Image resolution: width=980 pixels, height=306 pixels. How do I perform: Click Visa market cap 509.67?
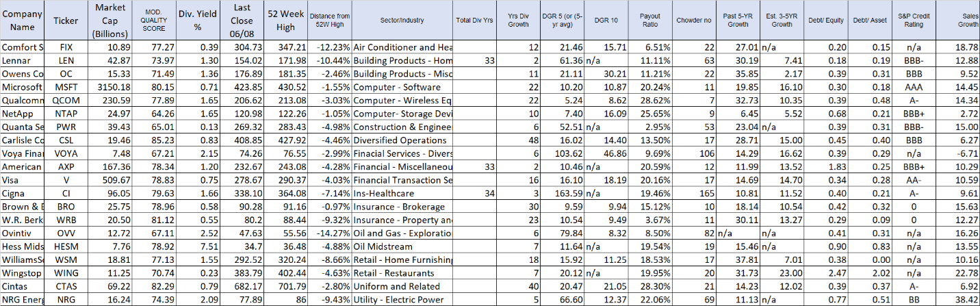tap(110, 180)
